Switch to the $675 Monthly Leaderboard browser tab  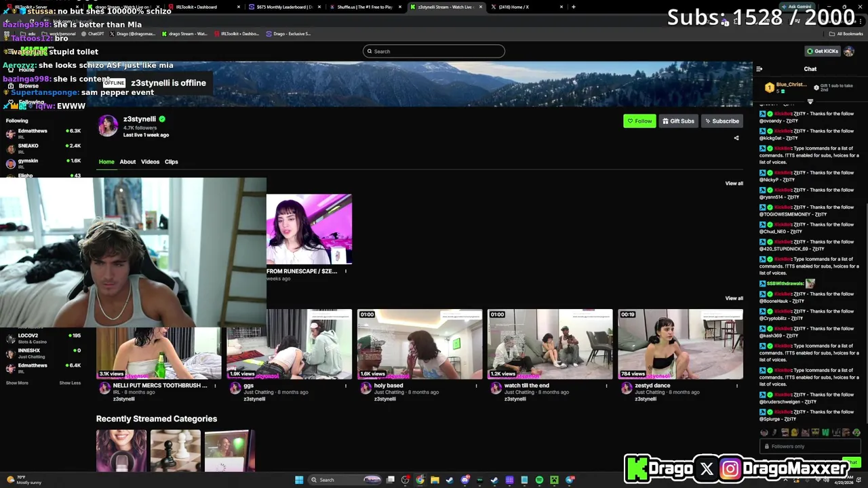(284, 7)
